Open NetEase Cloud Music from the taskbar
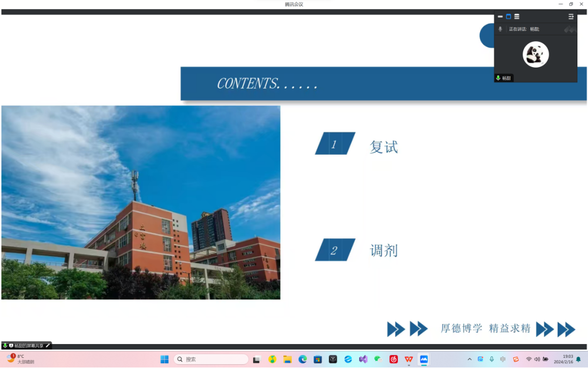The image size is (588, 368). point(393,359)
